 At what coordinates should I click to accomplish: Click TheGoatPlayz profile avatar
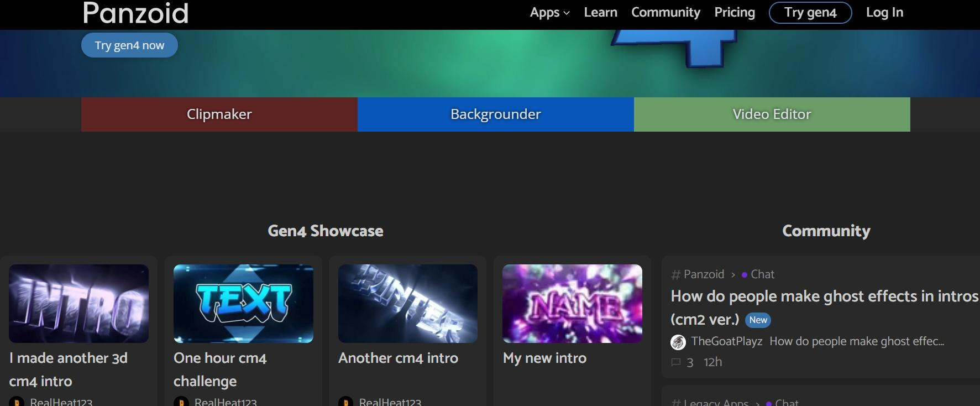point(678,342)
